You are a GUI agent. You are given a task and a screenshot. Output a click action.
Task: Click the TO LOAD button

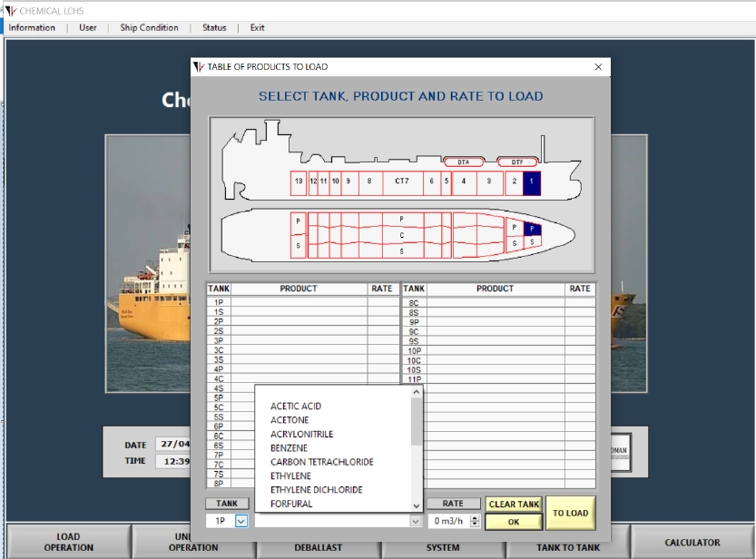pos(570,513)
